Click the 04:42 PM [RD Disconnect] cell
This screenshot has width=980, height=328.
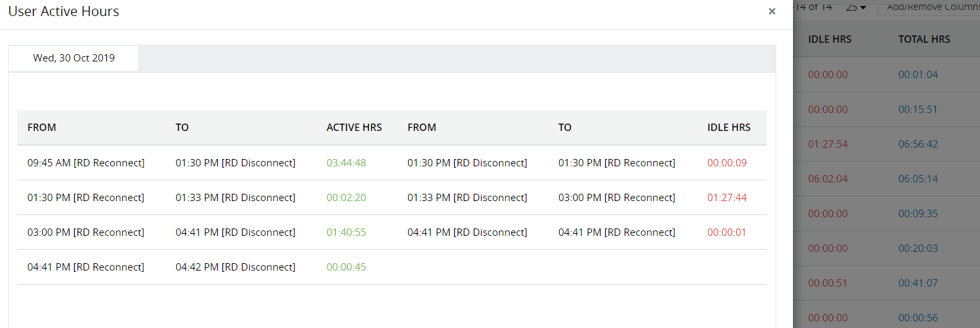pyautogui.click(x=235, y=267)
